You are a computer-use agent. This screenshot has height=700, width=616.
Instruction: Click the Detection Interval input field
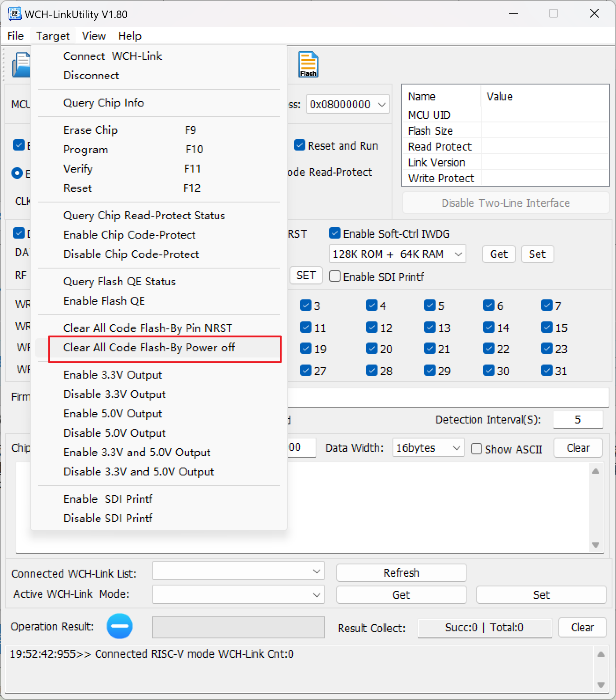[577, 420]
